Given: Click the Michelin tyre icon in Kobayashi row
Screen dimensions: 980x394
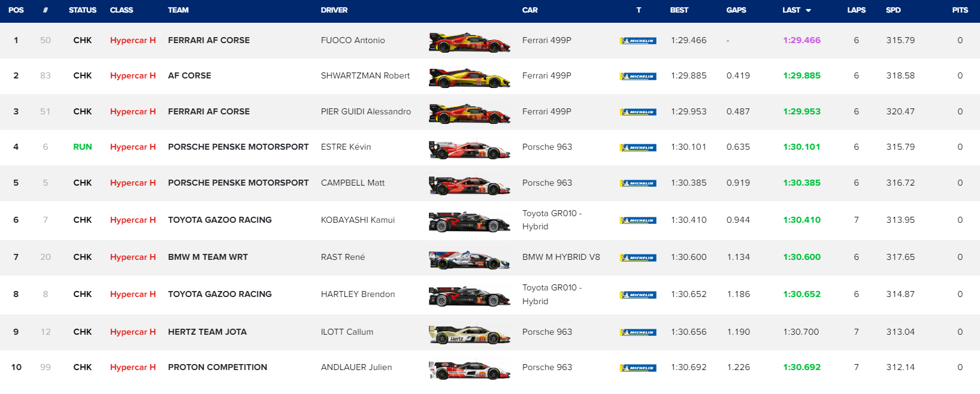Looking at the screenshot, I should coord(638,220).
